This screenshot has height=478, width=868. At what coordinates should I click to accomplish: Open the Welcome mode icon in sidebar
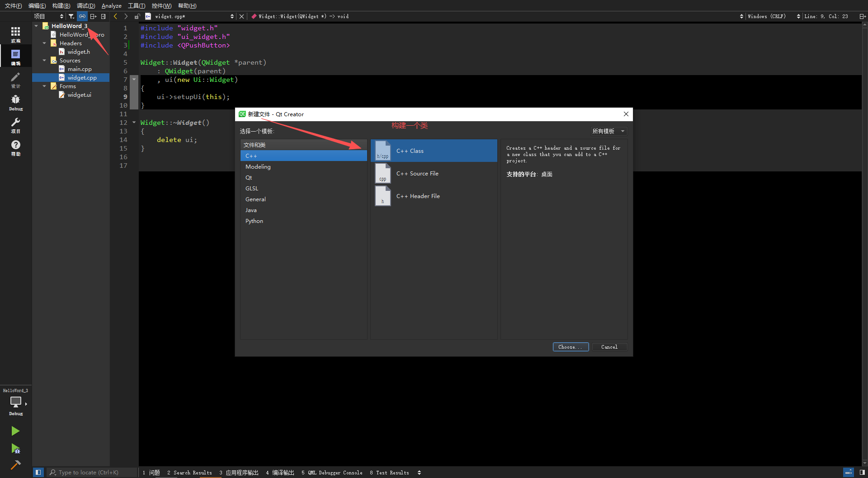point(16,34)
